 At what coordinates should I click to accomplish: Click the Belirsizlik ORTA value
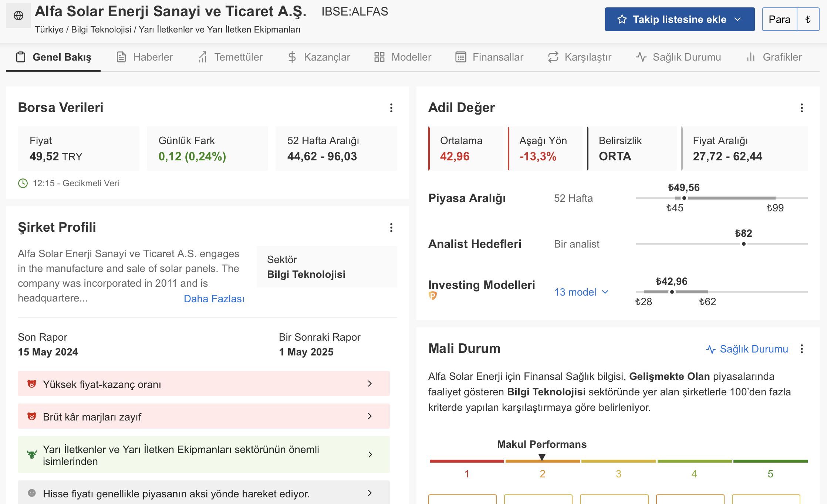(x=615, y=157)
